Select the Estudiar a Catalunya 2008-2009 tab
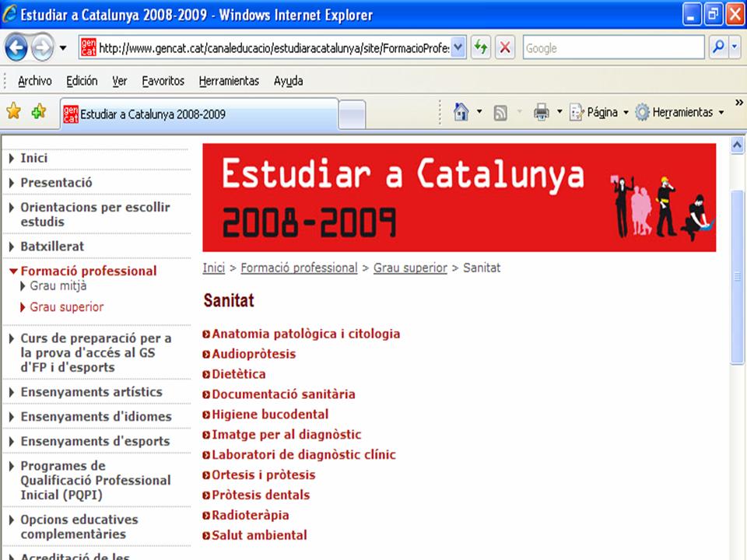Viewport: 747px width, 560px height. coord(199,114)
